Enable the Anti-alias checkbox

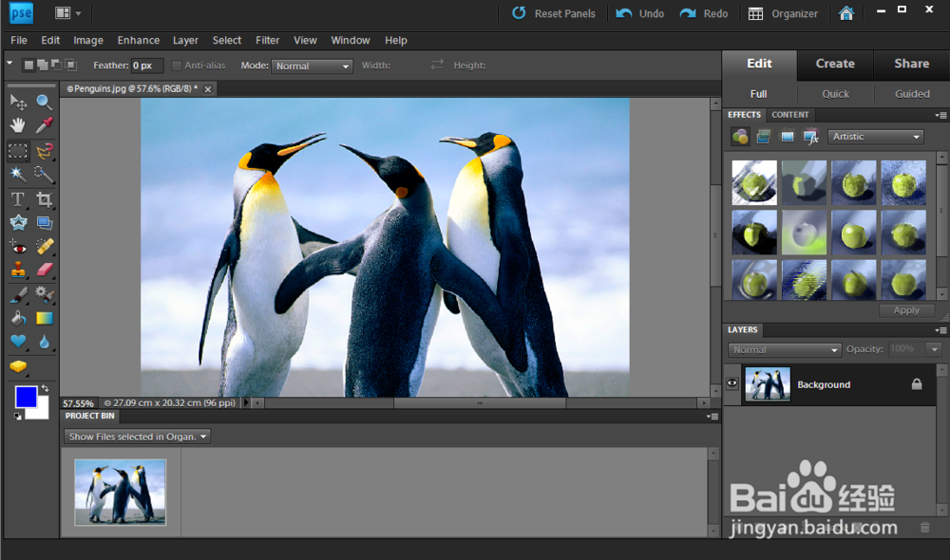click(177, 65)
